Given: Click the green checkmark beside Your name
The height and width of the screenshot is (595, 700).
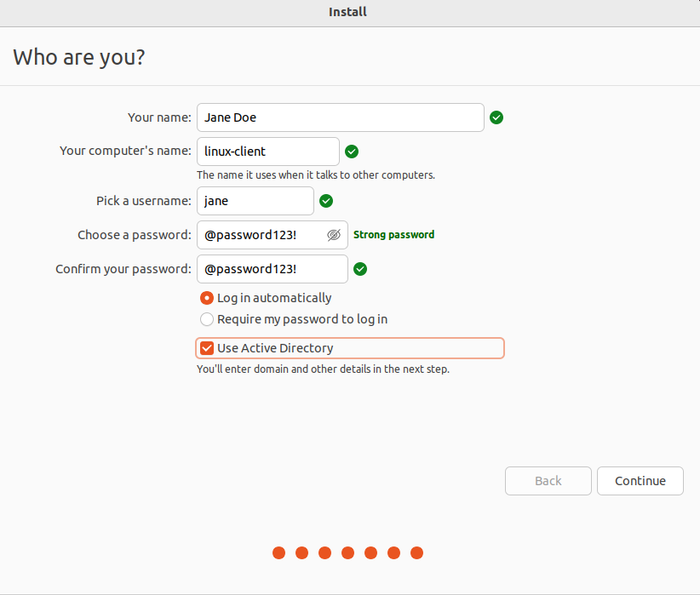Looking at the screenshot, I should (x=496, y=117).
